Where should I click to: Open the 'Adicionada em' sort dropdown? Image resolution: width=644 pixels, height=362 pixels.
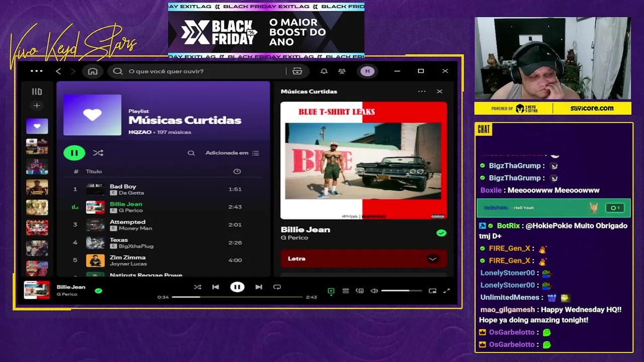pos(232,153)
